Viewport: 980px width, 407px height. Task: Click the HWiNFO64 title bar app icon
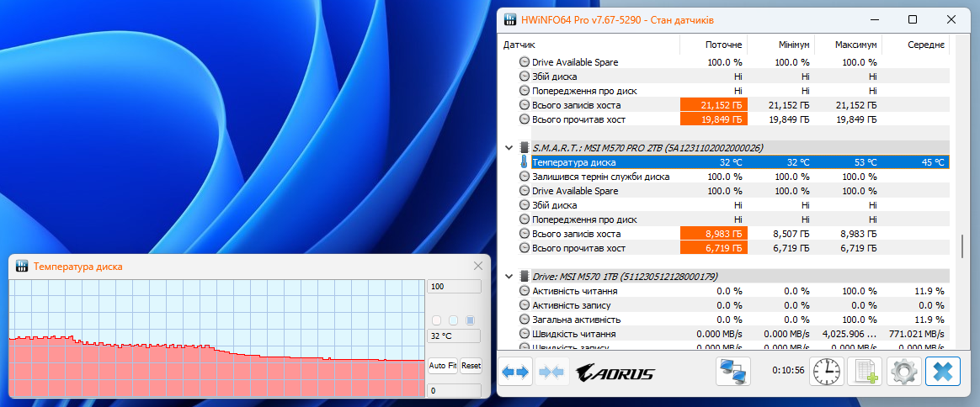click(x=510, y=20)
